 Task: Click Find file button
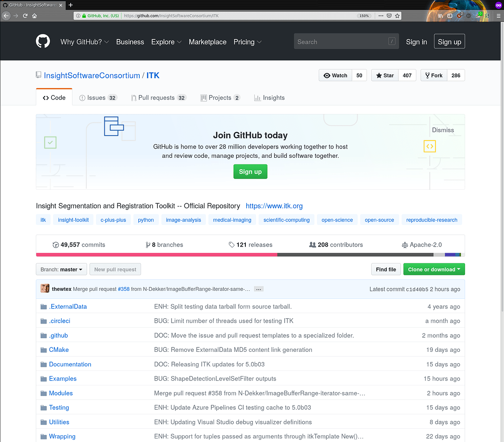pyautogui.click(x=386, y=269)
